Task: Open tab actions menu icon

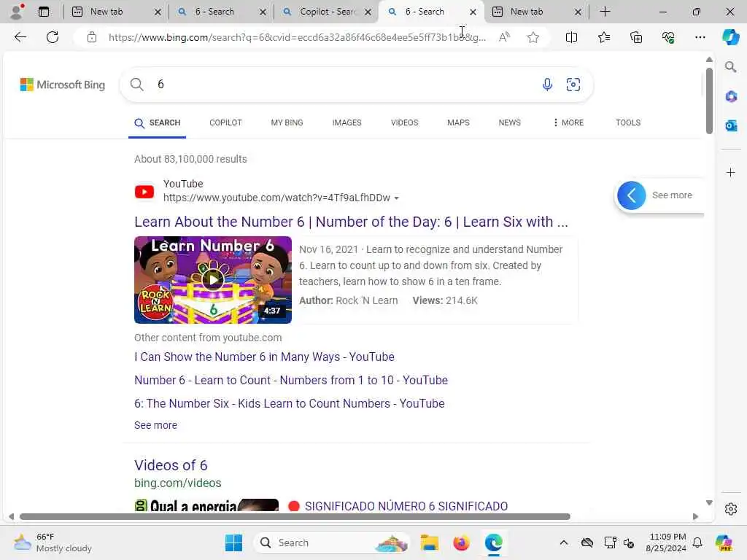Action: [x=43, y=12]
